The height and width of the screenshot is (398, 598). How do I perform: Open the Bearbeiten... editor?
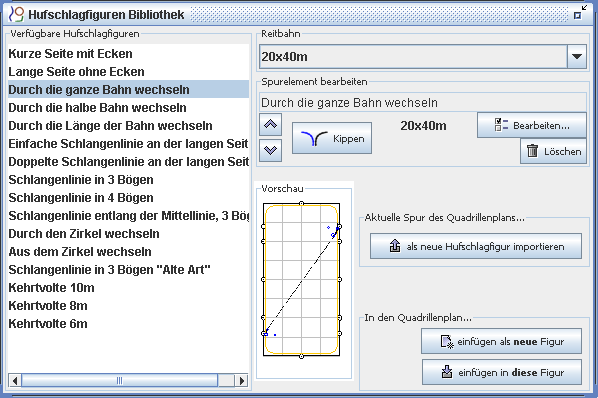pyautogui.click(x=532, y=125)
